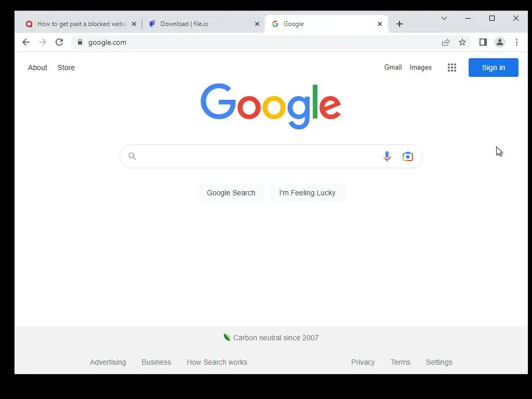Viewport: 532px width, 399px height.
Task: Open the Gmail link
Action: click(393, 67)
